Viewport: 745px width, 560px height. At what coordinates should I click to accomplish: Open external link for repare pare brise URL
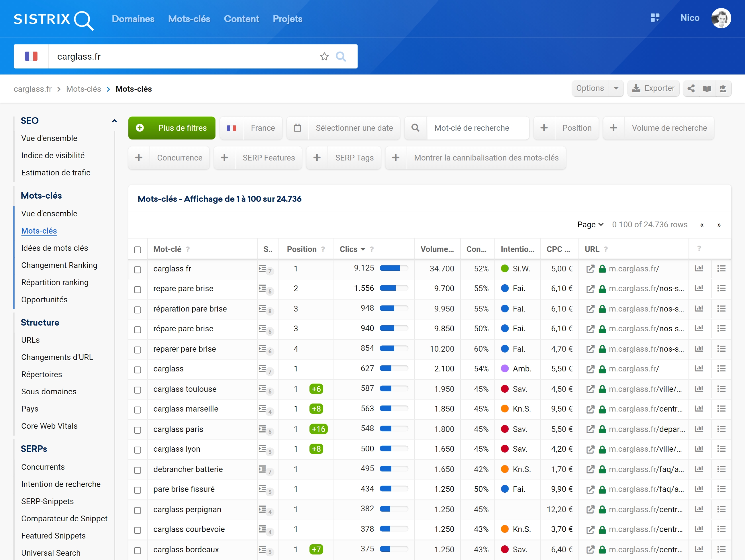point(590,289)
